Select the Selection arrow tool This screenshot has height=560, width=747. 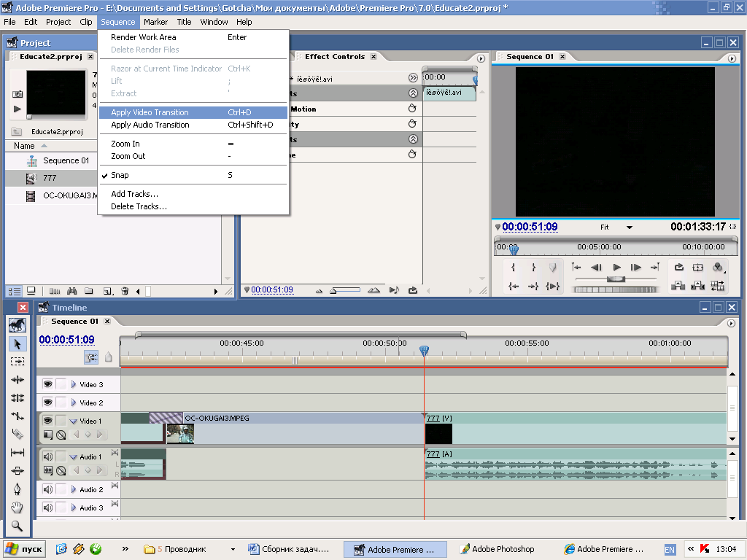pos(18,344)
